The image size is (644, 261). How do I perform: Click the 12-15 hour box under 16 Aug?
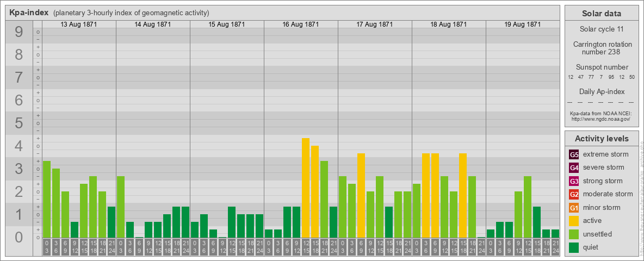click(306, 247)
